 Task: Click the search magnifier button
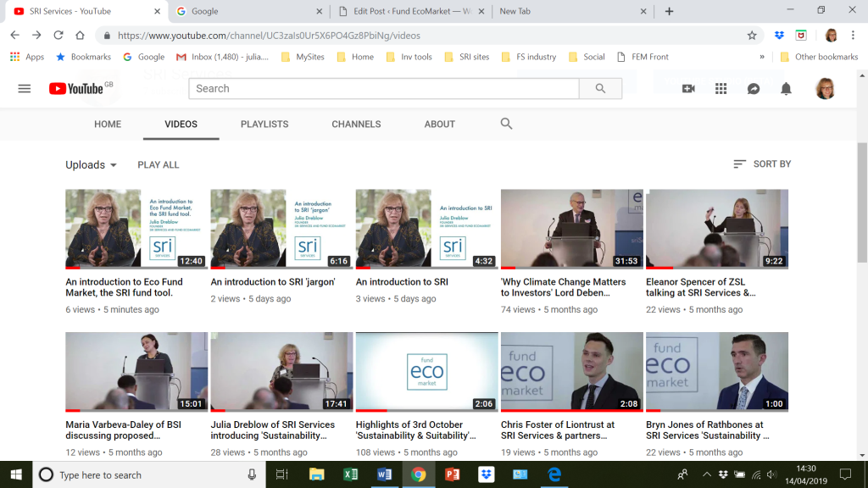(601, 88)
